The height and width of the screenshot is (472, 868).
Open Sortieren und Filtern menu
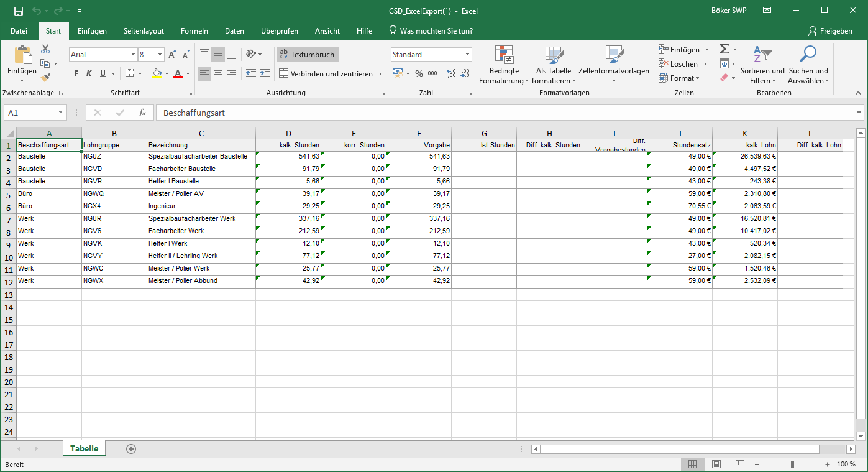click(762, 65)
